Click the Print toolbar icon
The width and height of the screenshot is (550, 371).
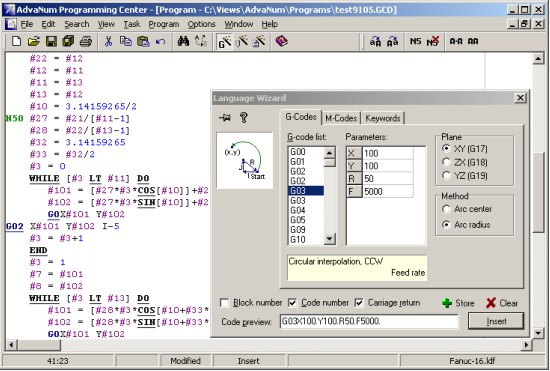pos(86,41)
